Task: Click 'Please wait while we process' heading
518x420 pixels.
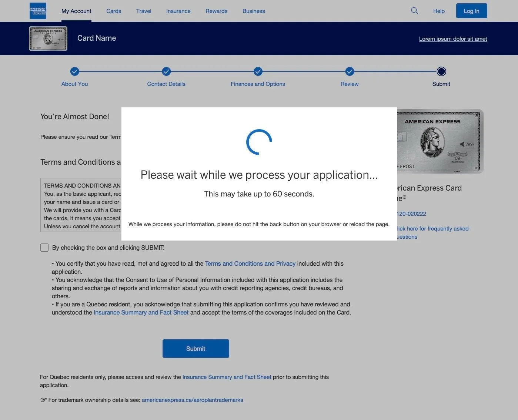Action: [x=259, y=175]
